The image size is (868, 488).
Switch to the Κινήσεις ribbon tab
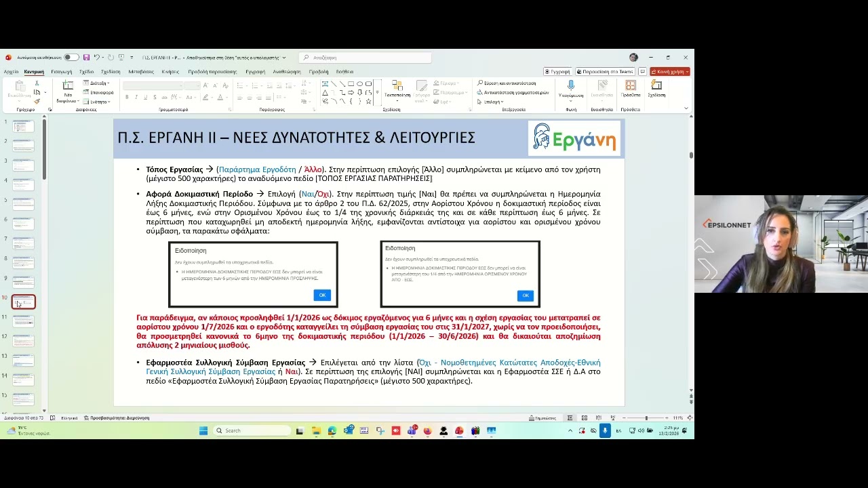coord(170,71)
